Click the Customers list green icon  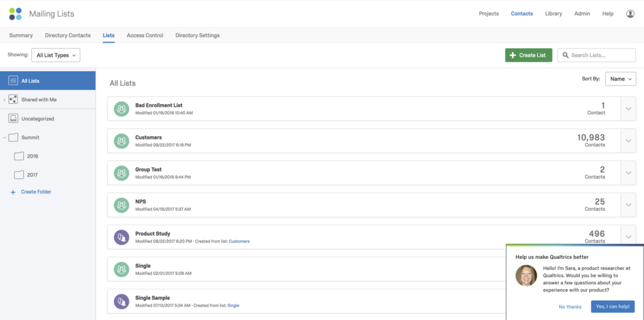(x=121, y=141)
